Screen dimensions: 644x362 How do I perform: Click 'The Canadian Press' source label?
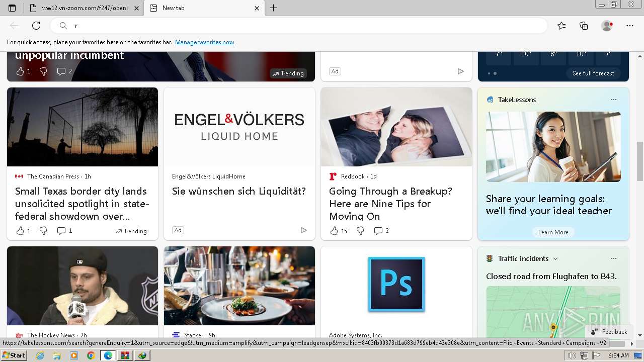(x=53, y=176)
